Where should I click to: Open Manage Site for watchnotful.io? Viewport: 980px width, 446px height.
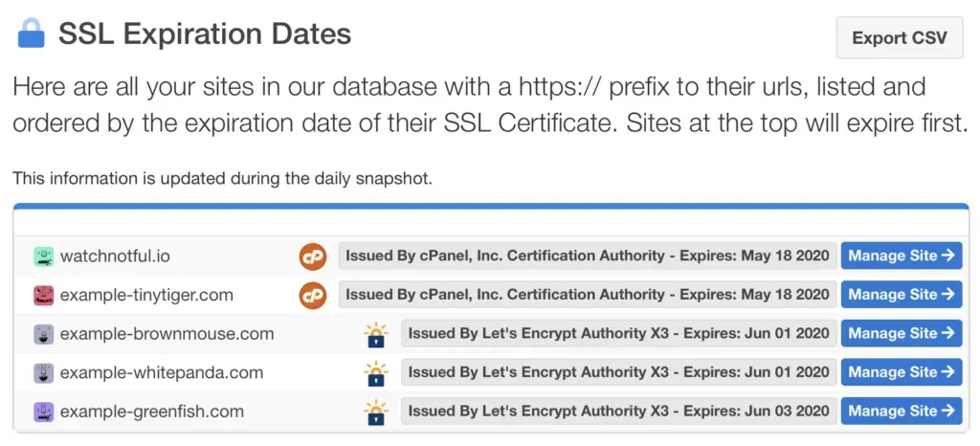[x=902, y=256]
